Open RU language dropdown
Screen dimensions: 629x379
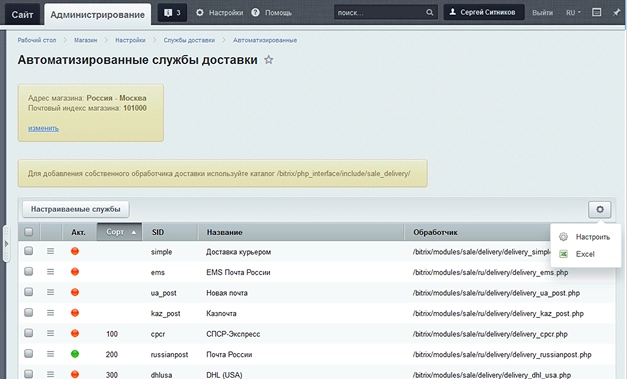pyautogui.click(x=573, y=12)
